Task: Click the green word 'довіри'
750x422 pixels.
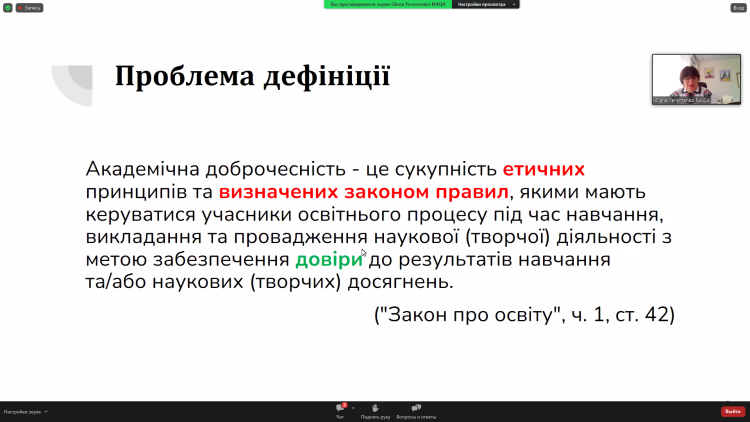Action: coord(328,259)
